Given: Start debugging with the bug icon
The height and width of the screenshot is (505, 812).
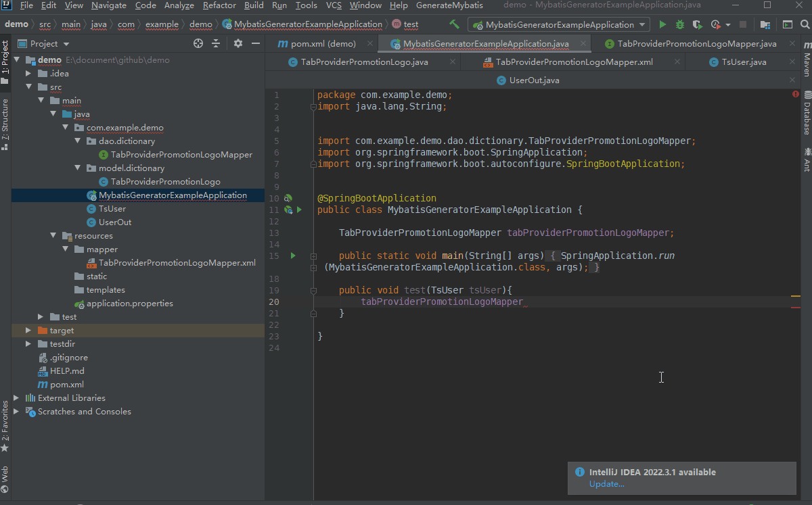Looking at the screenshot, I should click(x=680, y=24).
